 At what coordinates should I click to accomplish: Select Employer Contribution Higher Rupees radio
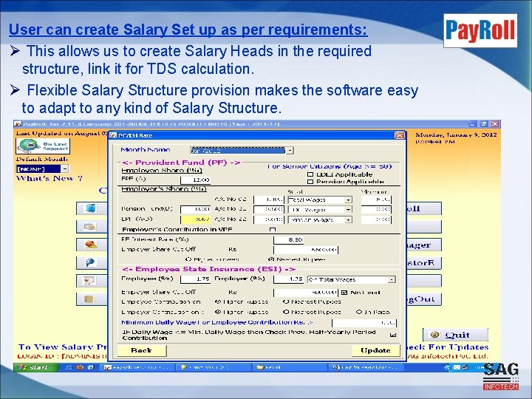coord(218,312)
